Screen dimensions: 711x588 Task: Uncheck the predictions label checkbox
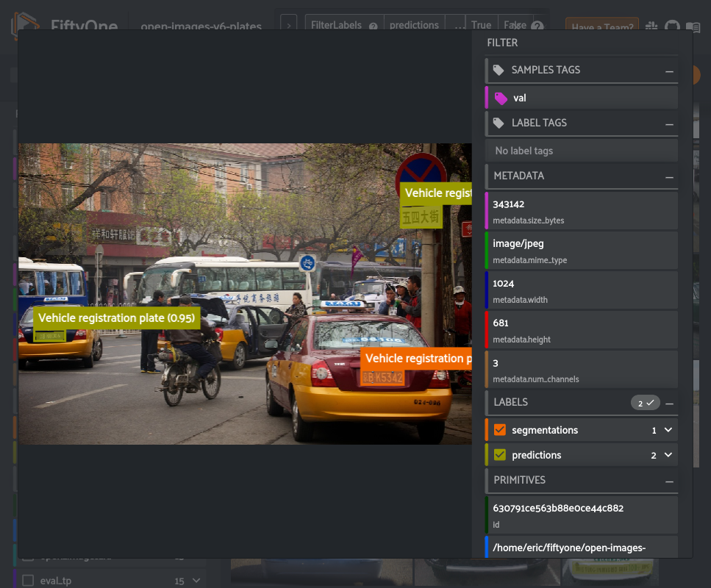point(500,455)
